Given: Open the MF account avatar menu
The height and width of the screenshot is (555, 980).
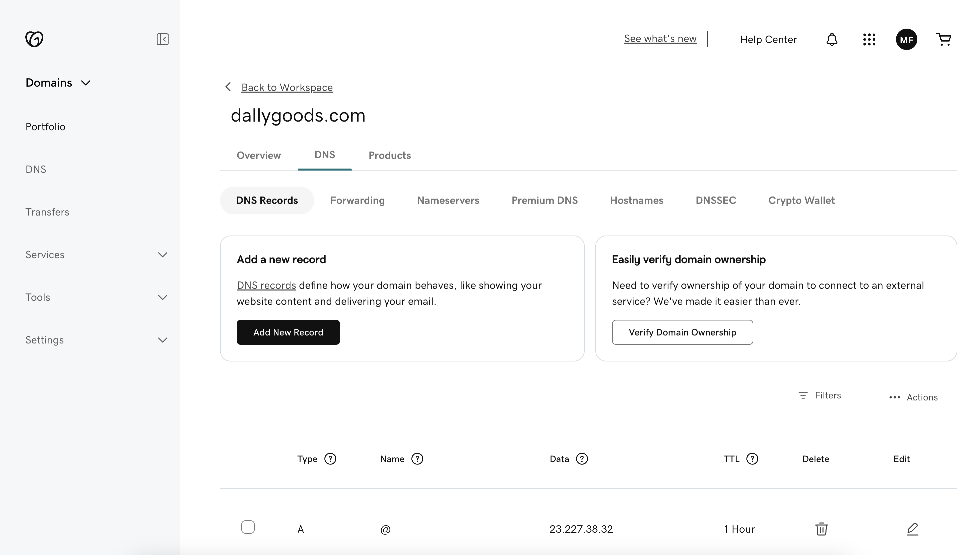Looking at the screenshot, I should click(x=906, y=39).
